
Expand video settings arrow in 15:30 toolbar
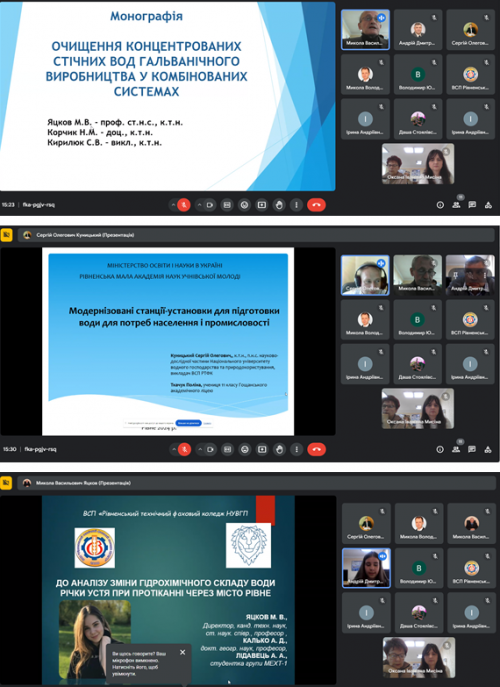199,449
